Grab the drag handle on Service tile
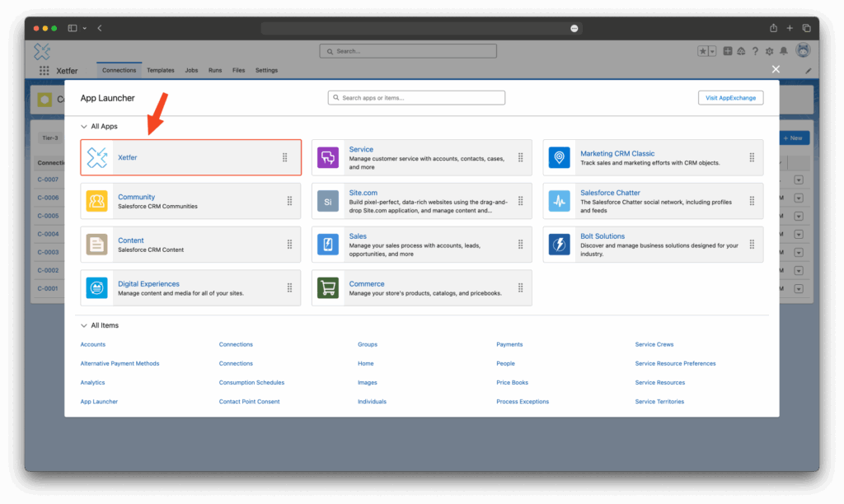This screenshot has width=844, height=504. [x=521, y=157]
